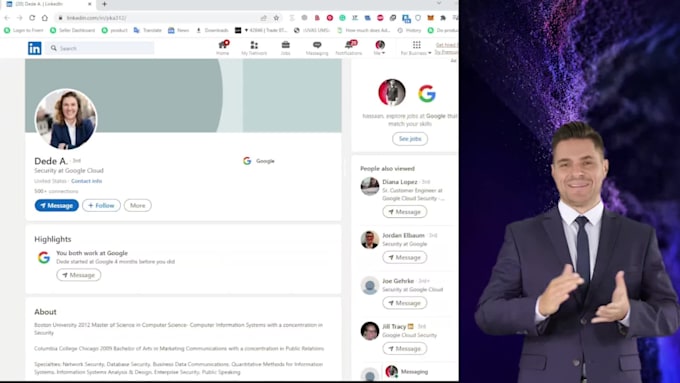
Task: Click the Google logo in Highlights
Action: point(43,258)
